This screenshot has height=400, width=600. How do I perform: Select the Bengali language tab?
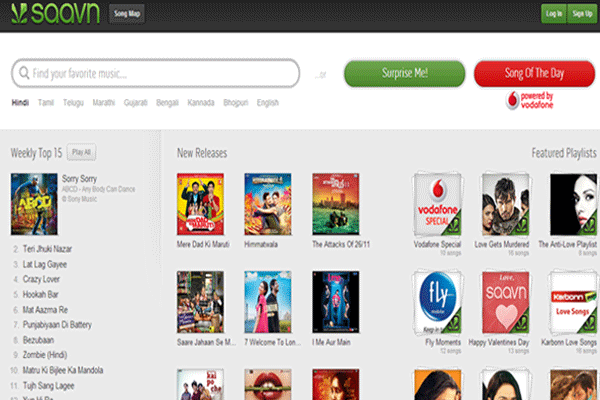pyautogui.click(x=167, y=103)
